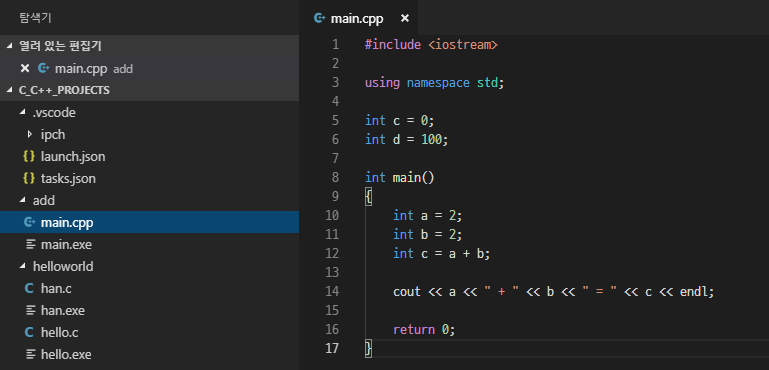Image resolution: width=769 pixels, height=370 pixels.
Task: Click file icon of main.exe
Action: (x=30, y=244)
